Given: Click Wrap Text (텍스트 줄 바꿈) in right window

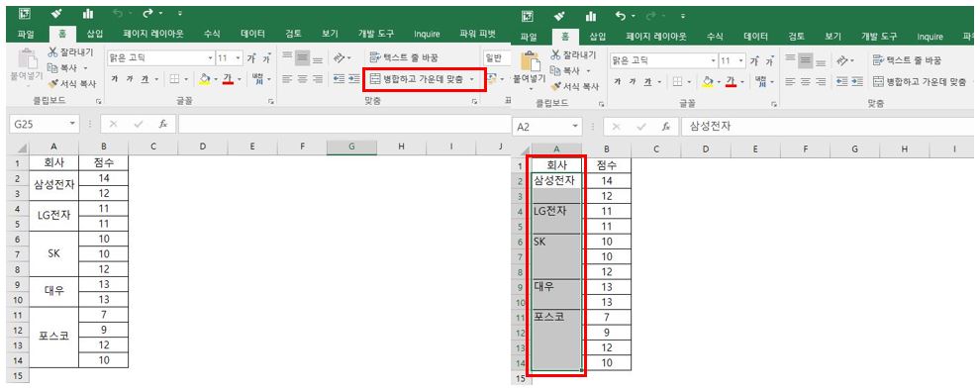Looking at the screenshot, I should [908, 60].
